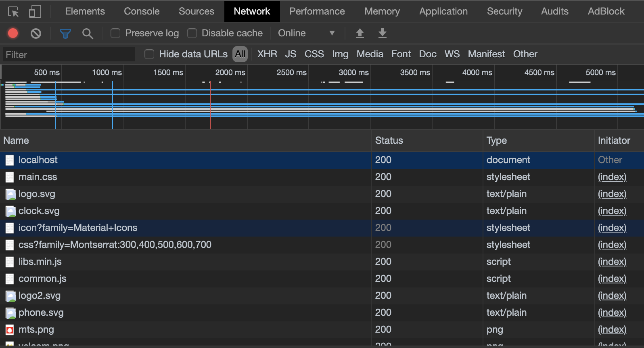The height and width of the screenshot is (348, 644).
Task: Open network search magnifier icon
Action: (88, 34)
